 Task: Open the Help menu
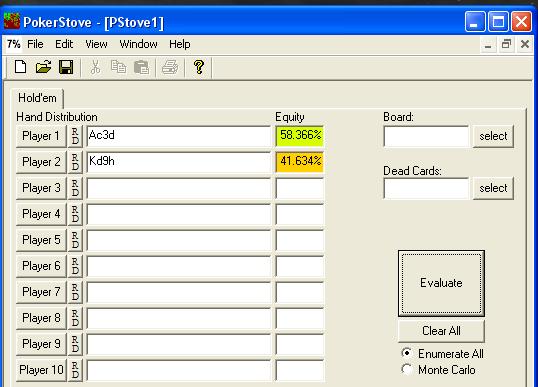coord(179,44)
